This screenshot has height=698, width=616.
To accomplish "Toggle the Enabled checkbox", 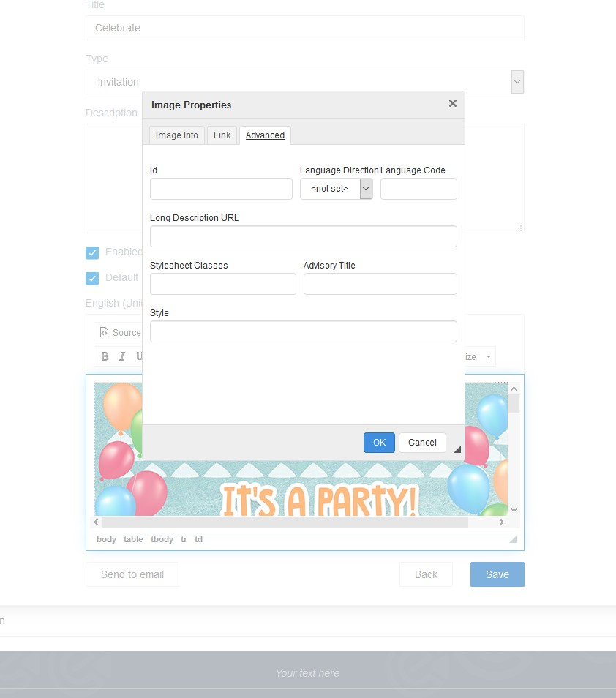I will click(x=92, y=252).
